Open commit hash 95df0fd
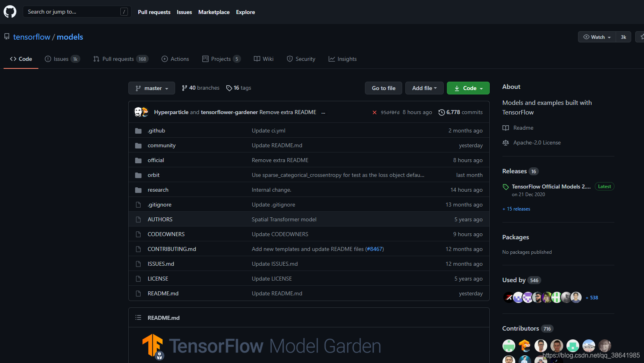644x363 pixels. 390,112
